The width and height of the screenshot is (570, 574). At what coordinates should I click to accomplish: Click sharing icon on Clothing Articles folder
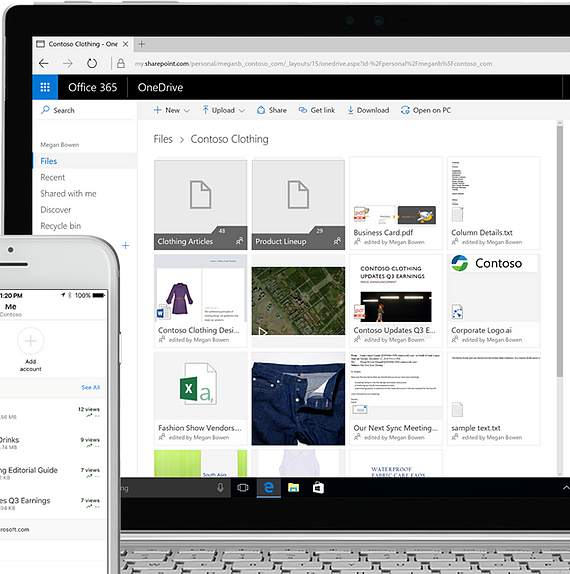239,241
